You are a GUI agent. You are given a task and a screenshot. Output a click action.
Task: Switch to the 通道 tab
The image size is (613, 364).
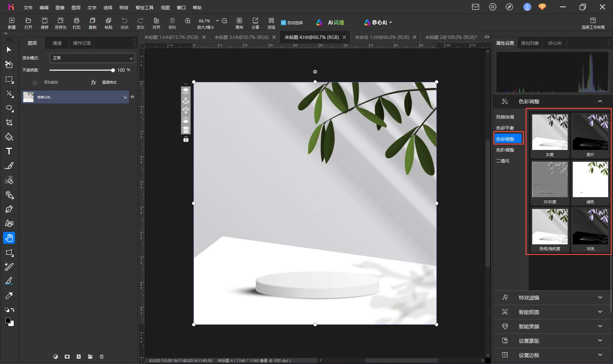click(x=57, y=43)
